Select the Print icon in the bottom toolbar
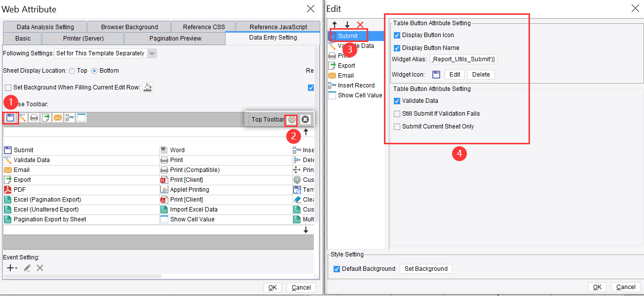This screenshot has width=644, height=296. (33, 118)
